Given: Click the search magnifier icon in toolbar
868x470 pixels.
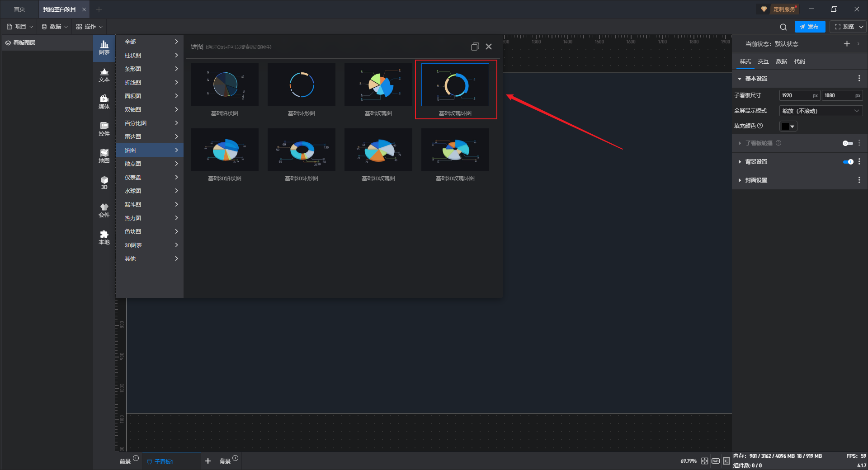Looking at the screenshot, I should [783, 27].
